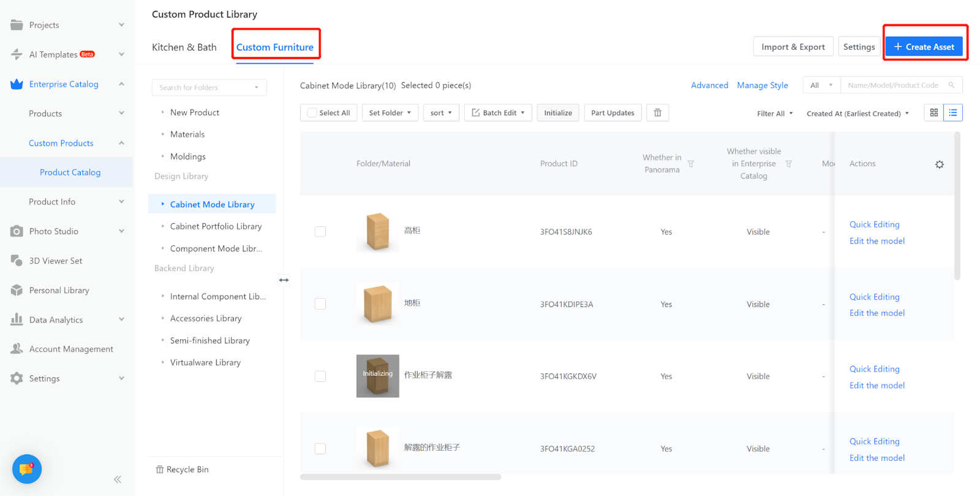Open column settings gear icon

tap(939, 164)
